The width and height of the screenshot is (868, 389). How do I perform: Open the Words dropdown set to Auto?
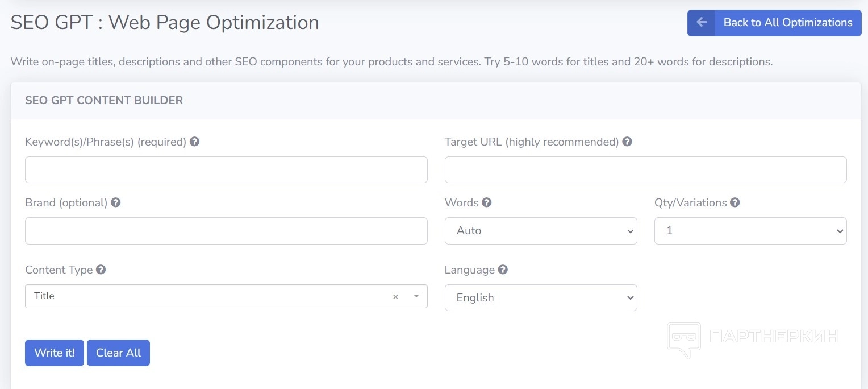tap(540, 231)
